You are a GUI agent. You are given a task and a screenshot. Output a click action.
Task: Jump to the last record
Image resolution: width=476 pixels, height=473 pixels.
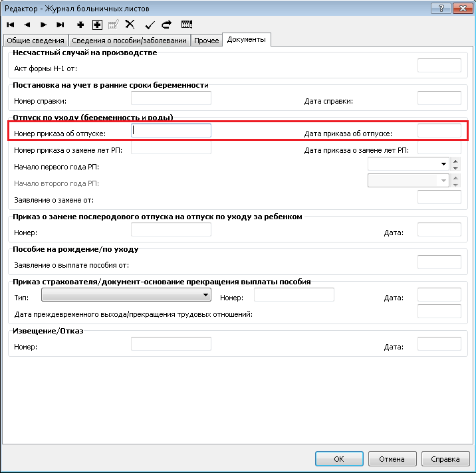[60, 25]
